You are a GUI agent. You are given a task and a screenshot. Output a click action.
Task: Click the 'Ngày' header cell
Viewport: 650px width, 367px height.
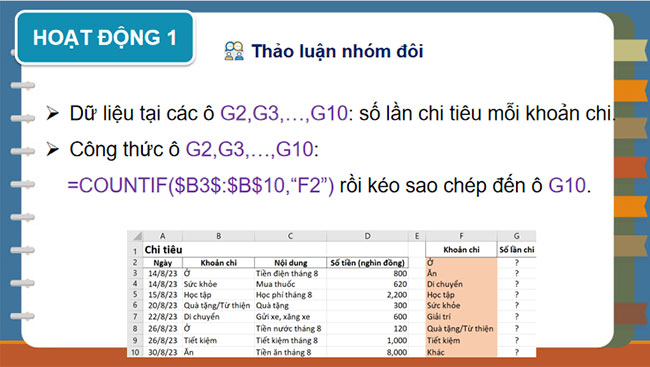(162, 262)
